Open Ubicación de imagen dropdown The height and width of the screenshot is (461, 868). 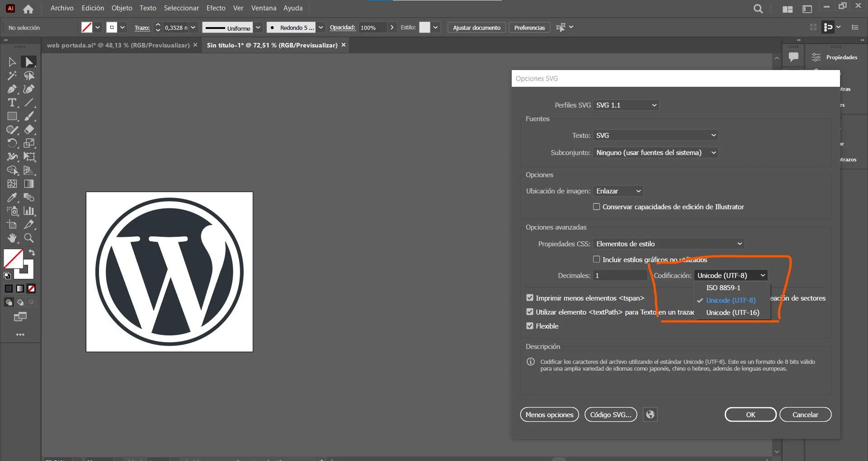[618, 191]
